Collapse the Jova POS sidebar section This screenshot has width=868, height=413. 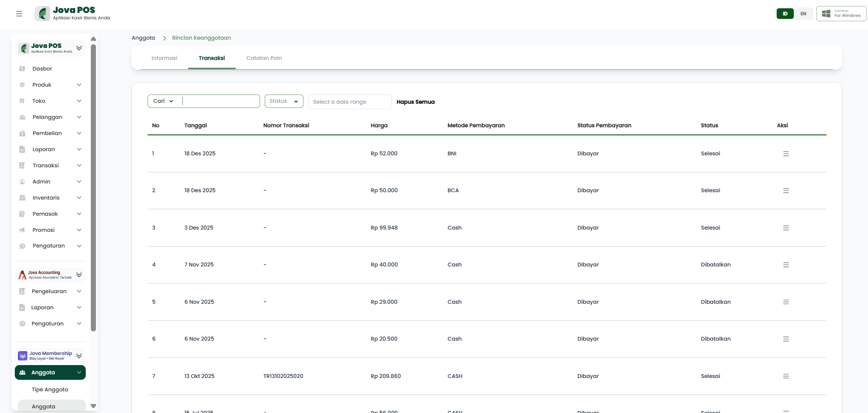[79, 48]
